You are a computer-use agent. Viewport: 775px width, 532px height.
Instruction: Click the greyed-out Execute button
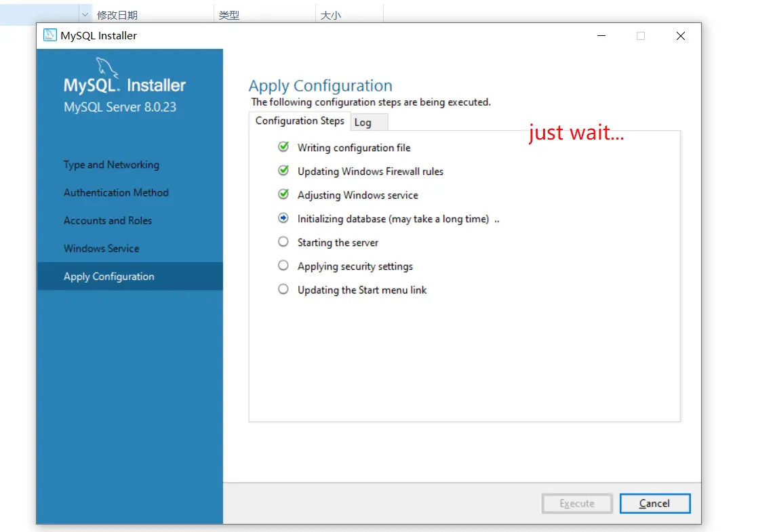point(577,504)
